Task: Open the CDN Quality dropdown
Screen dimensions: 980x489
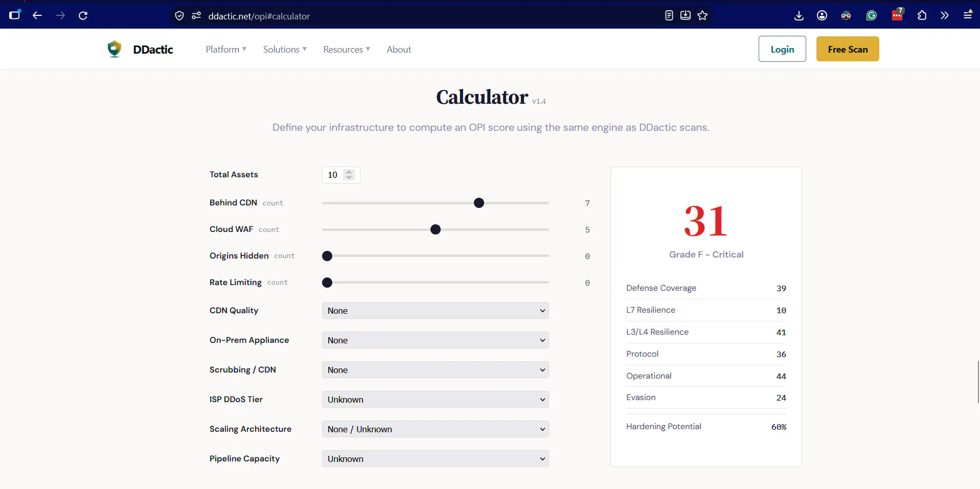Action: point(435,311)
